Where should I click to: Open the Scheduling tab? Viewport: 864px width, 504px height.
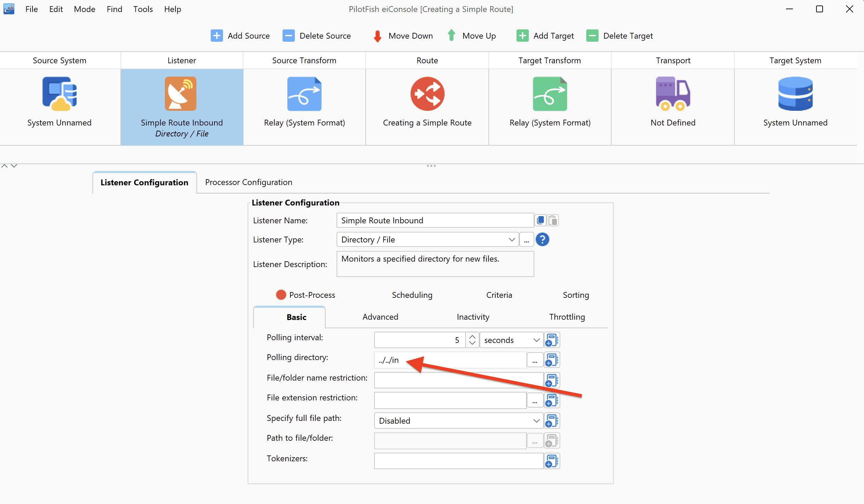[412, 295]
